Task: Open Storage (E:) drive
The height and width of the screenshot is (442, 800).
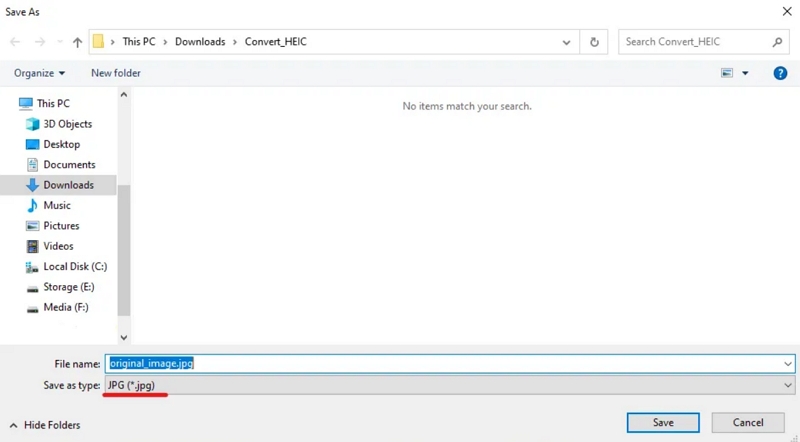Action: tap(68, 287)
